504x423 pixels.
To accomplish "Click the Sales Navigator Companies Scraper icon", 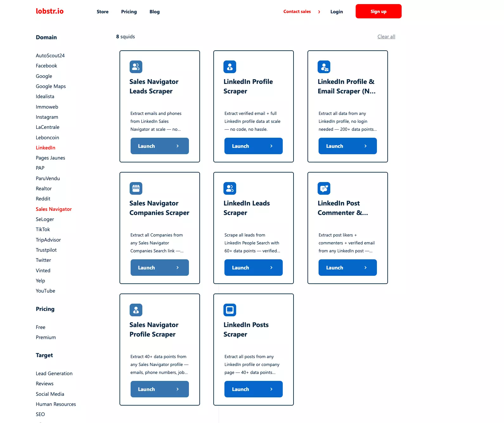I will point(136,188).
